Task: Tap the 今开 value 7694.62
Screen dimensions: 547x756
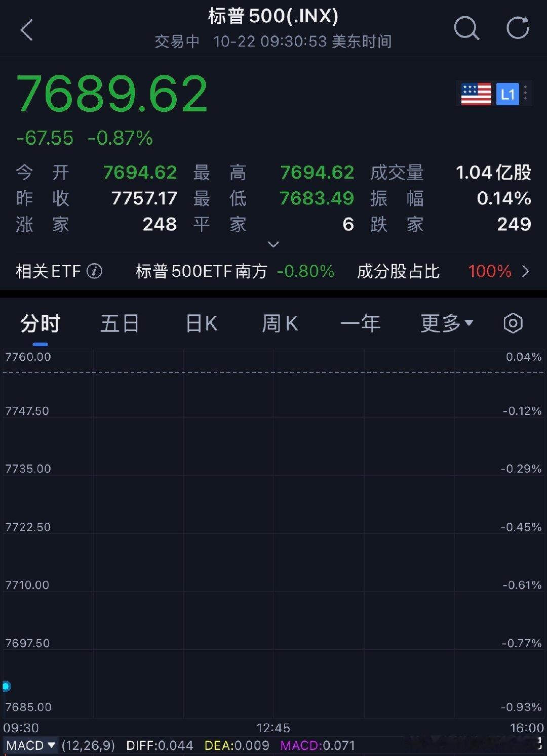Action: pyautogui.click(x=140, y=173)
